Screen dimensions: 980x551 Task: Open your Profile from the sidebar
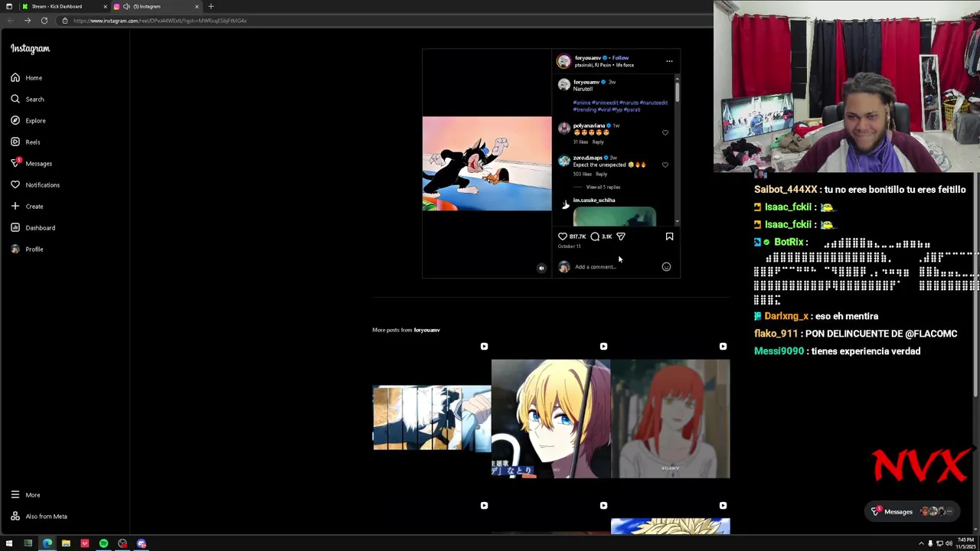coord(27,249)
